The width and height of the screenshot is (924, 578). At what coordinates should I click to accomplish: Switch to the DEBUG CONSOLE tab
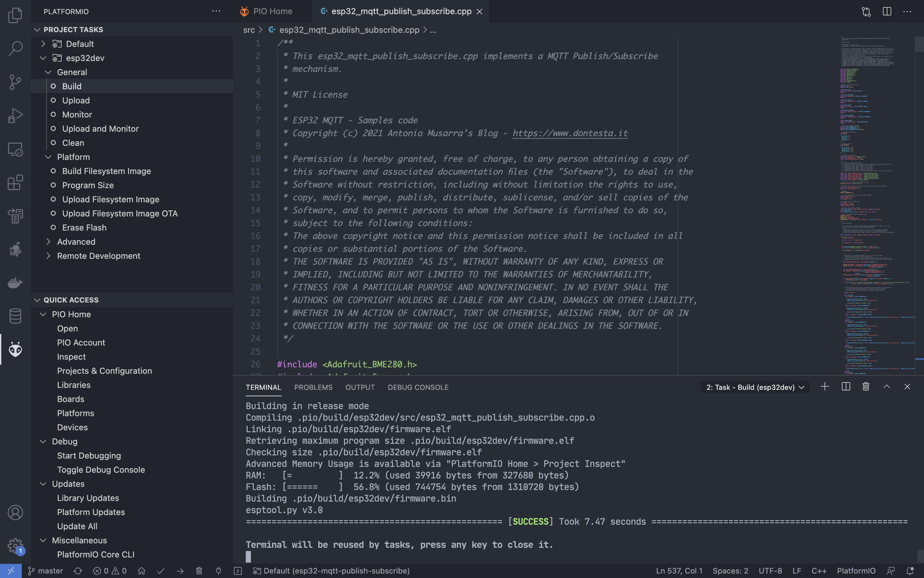click(418, 387)
